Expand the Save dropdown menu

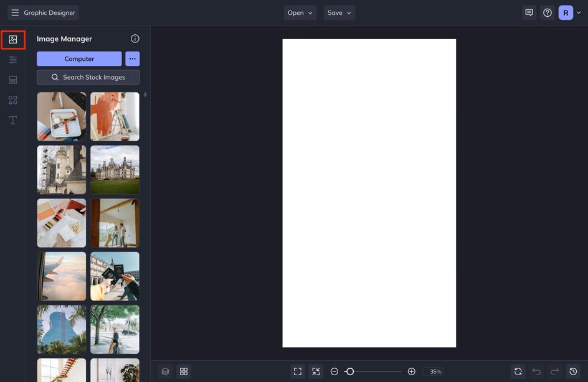coord(339,12)
